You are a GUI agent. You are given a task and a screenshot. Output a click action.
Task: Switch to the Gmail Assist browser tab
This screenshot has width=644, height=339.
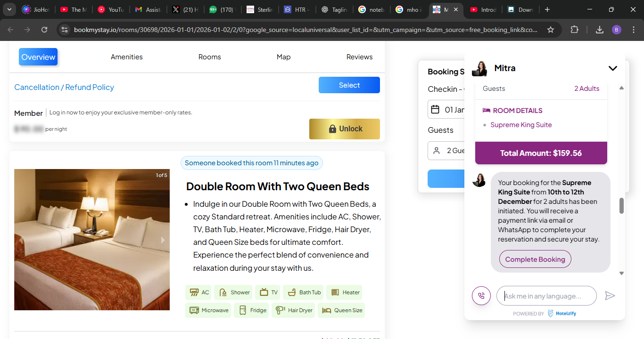(x=147, y=9)
